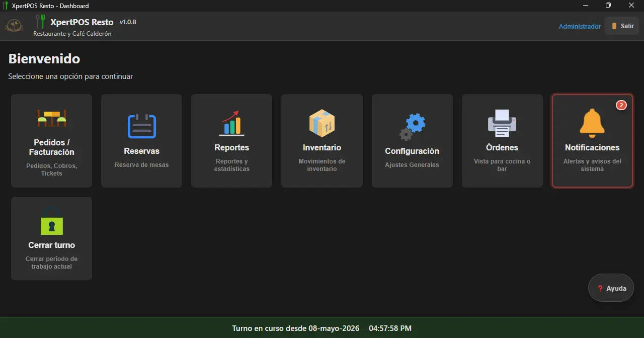
Task: Click 'Ajustes Generales' description
Action: point(412,165)
